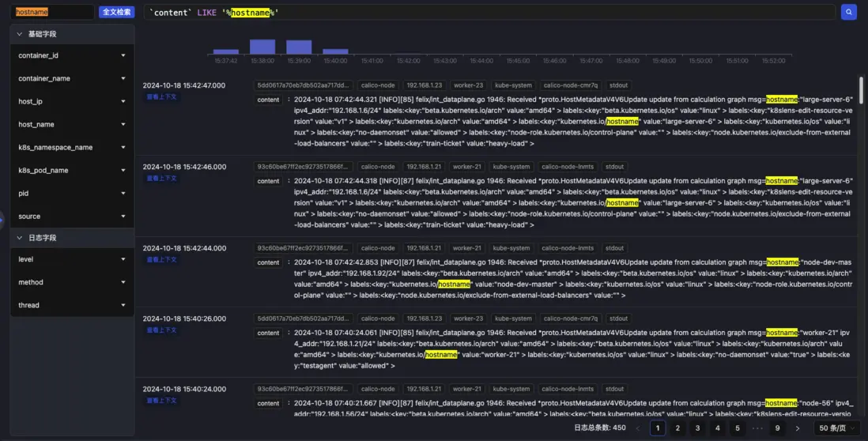Click the histogram bar at 15:37:42
This screenshot has width=868, height=441.
226,51
